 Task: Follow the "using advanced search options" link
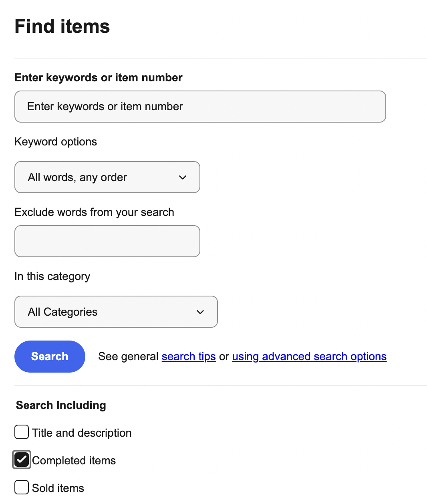pos(309,357)
